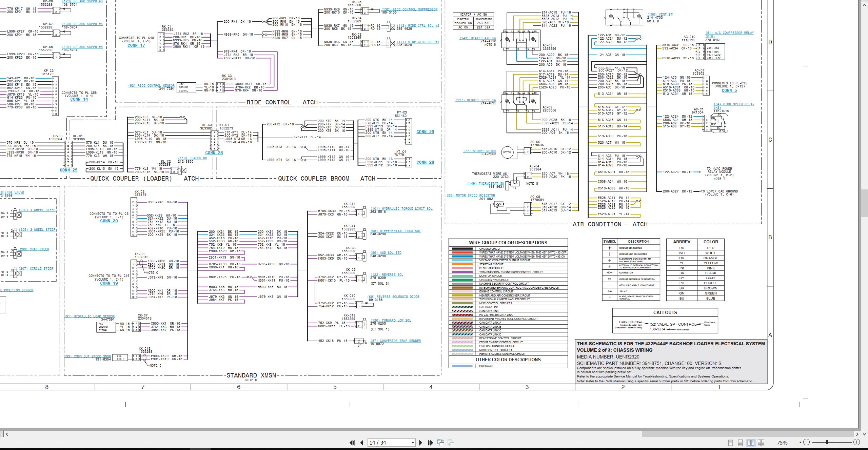Click the WIRE GROUP COLOR DESCRIPTIONS heading
Viewport: 868px width, 450px height.
508,243
